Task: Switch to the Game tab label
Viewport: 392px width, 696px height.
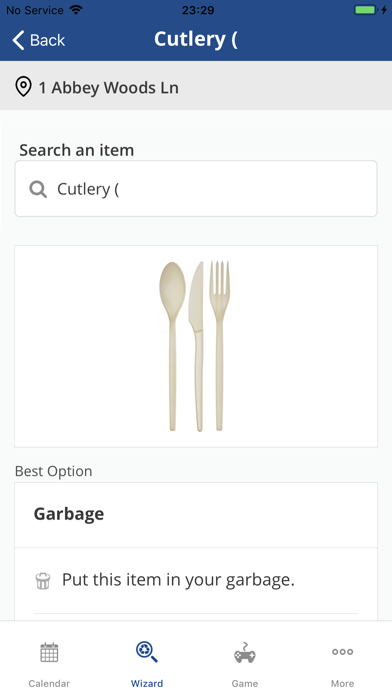Action: [x=245, y=684]
